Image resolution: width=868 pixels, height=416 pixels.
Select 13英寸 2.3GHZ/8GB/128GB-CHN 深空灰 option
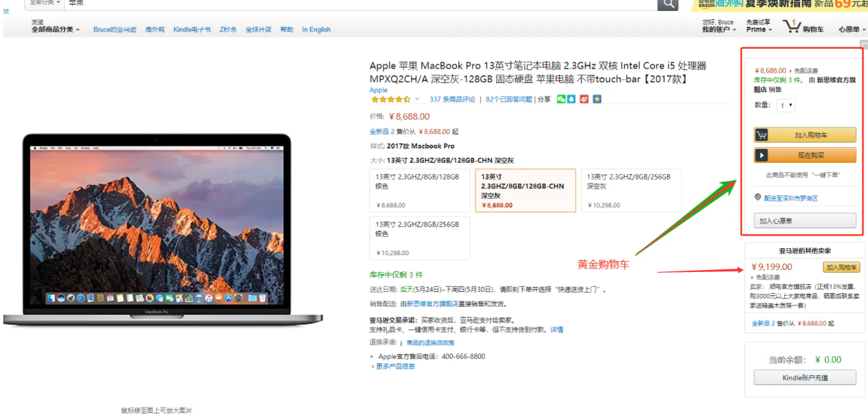(x=525, y=190)
